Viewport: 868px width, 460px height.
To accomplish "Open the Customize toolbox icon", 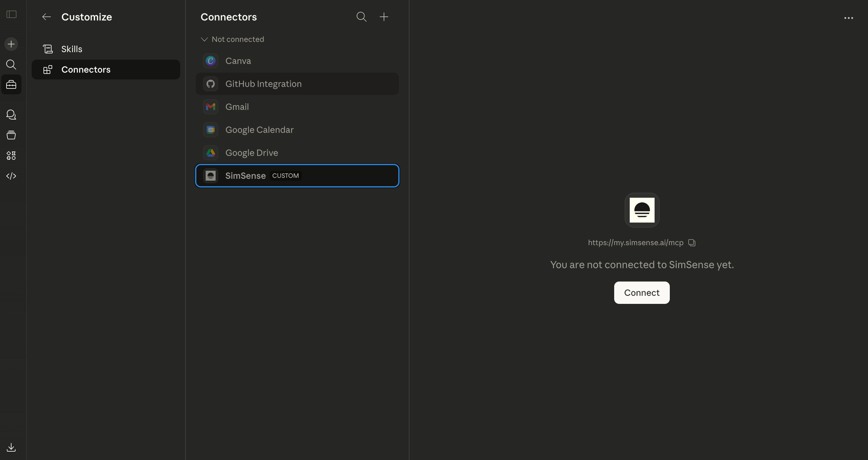I will pos(11,84).
